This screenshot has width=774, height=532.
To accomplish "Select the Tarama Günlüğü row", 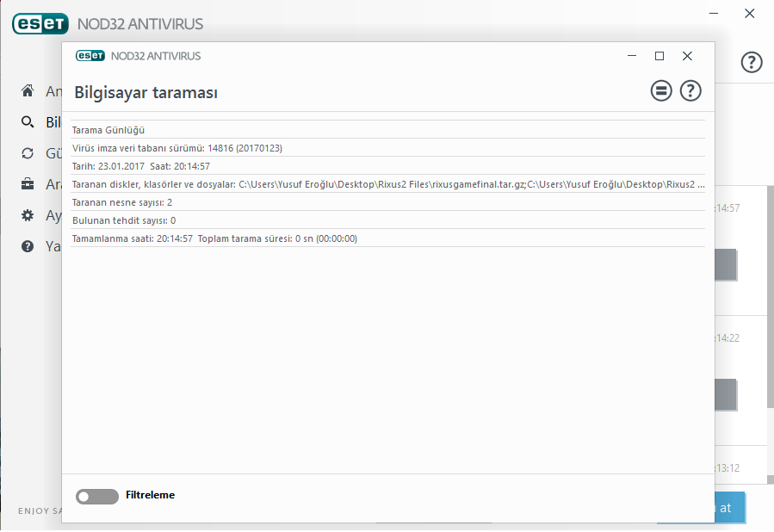I will tap(387, 130).
